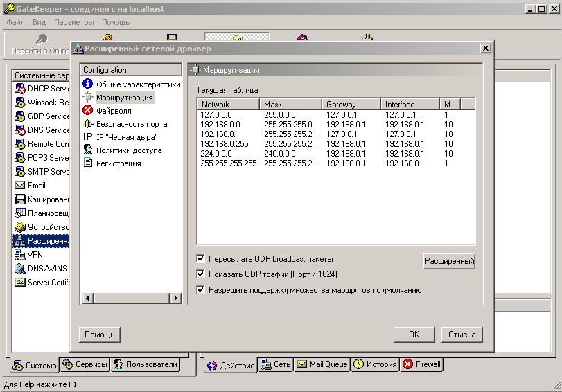Image resolution: width=562 pixels, height=392 pixels.
Task: Select the DNS/WINS magnifier icon
Action: [19, 269]
